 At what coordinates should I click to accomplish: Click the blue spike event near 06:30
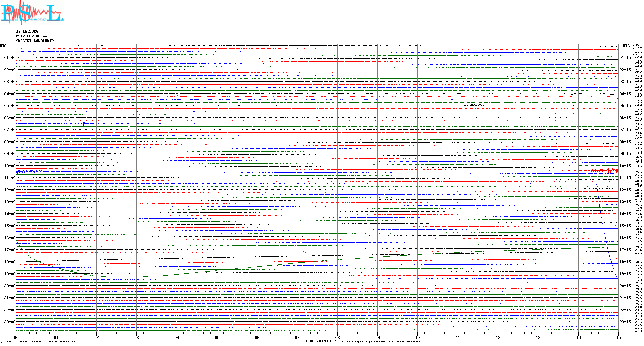(x=84, y=123)
